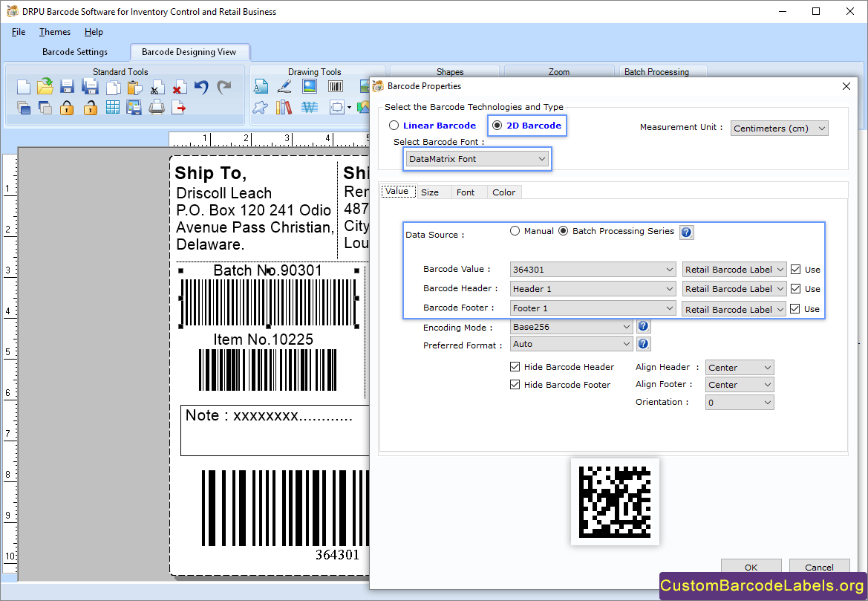
Task: Uncheck Hide Barcode Header
Action: tap(515, 367)
